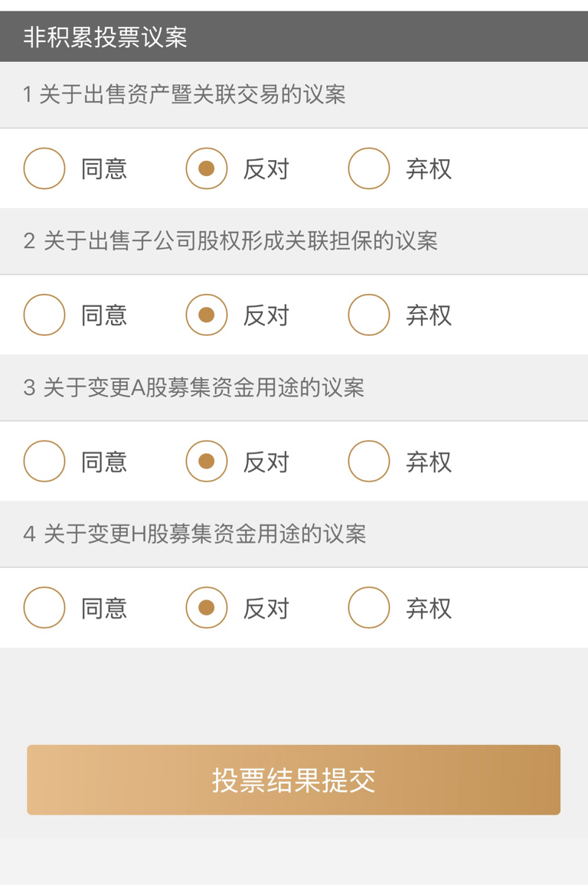
Task: Click the 非积累投票议案 section header
Action: 106,37
